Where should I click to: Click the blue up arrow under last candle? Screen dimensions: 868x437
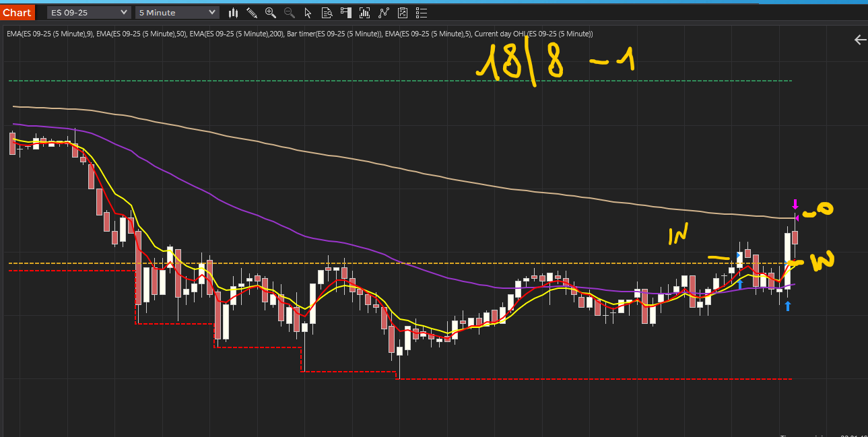[788, 306]
